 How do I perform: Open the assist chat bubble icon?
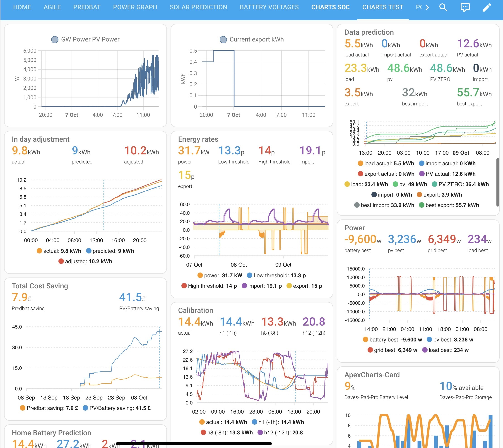coord(465,7)
